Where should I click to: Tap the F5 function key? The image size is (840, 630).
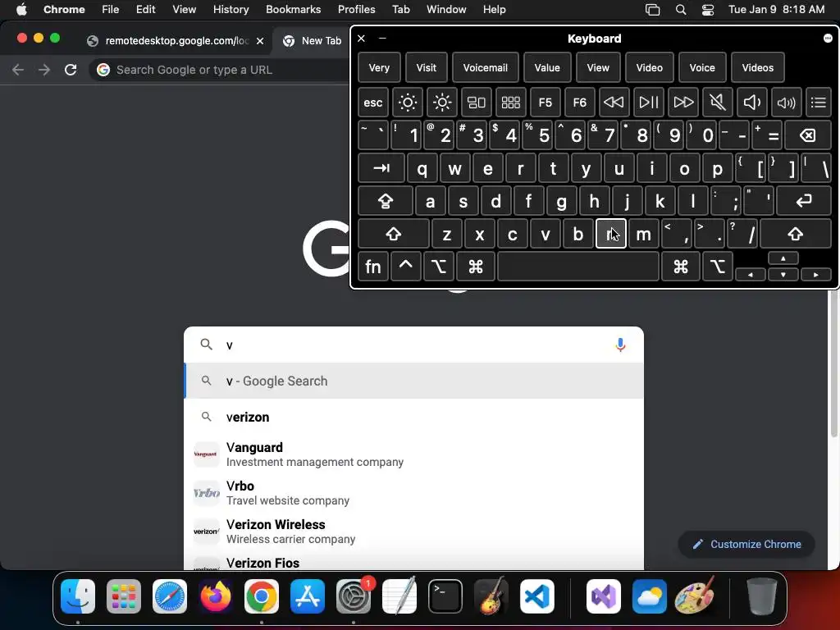(x=545, y=103)
